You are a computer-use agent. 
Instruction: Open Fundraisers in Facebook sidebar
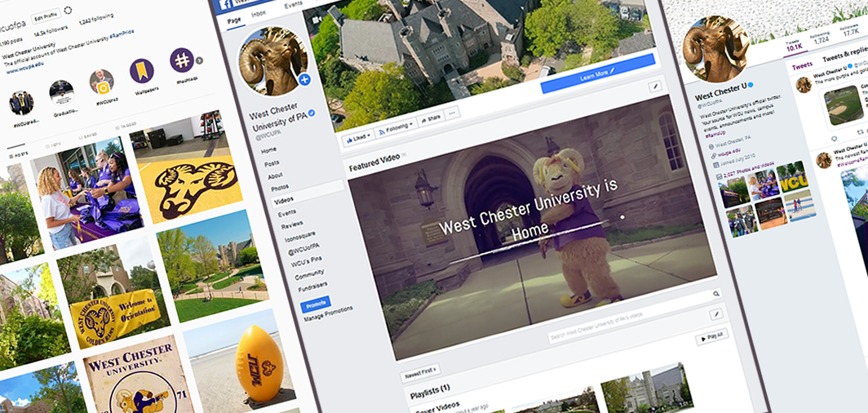coord(312,286)
